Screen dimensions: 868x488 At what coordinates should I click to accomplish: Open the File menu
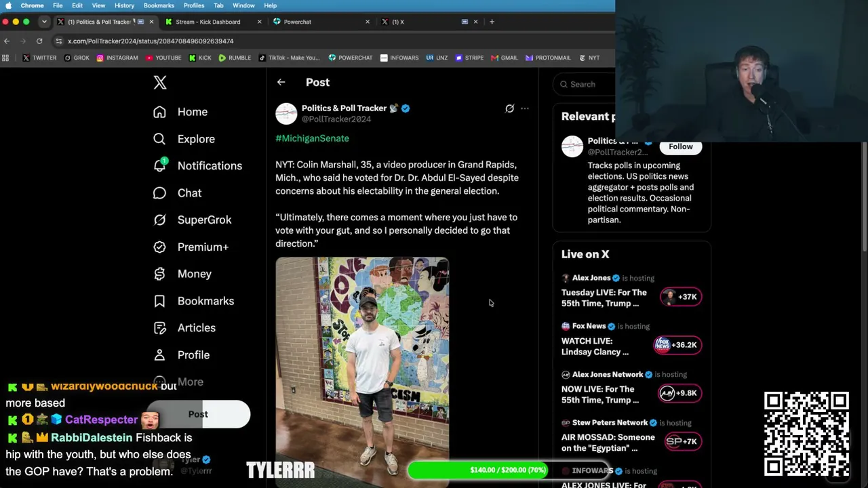click(x=58, y=5)
